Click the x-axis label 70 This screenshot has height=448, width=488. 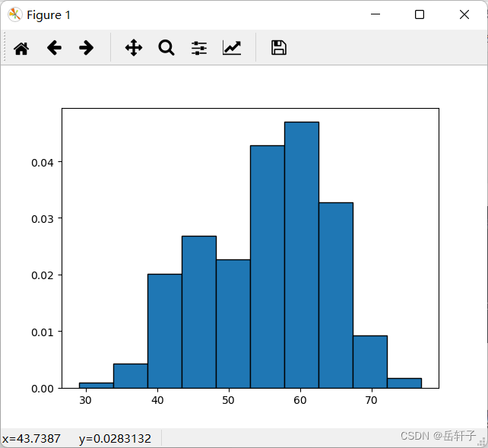point(371,400)
